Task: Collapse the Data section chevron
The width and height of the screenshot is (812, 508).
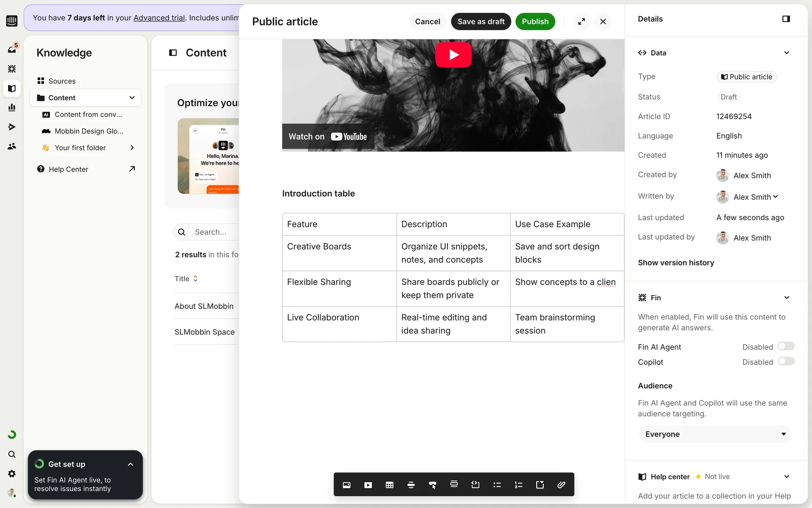Action: tap(787, 53)
